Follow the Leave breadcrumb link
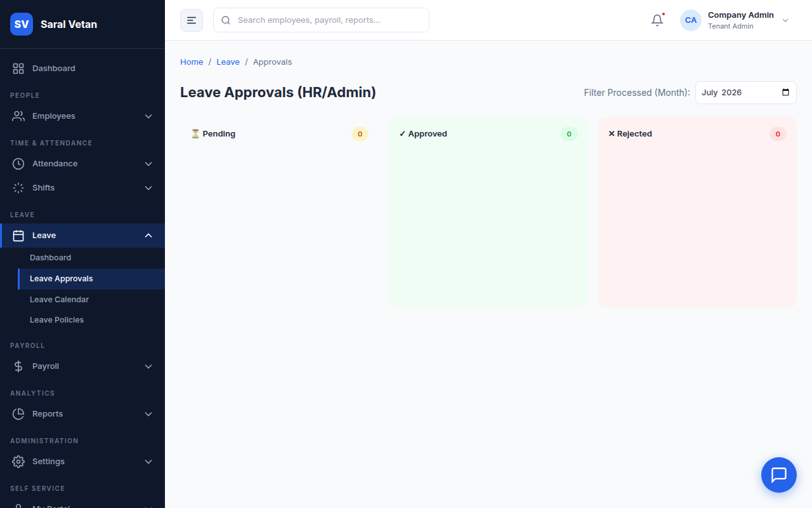This screenshot has height=508, width=812. (x=228, y=62)
